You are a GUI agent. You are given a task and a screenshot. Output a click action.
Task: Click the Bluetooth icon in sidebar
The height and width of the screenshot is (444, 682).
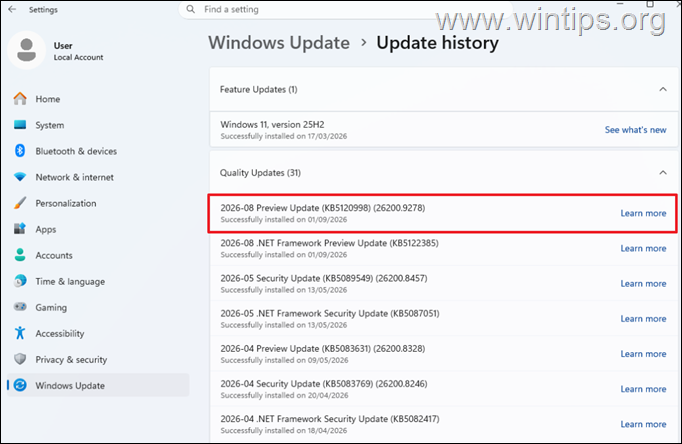pos(20,151)
